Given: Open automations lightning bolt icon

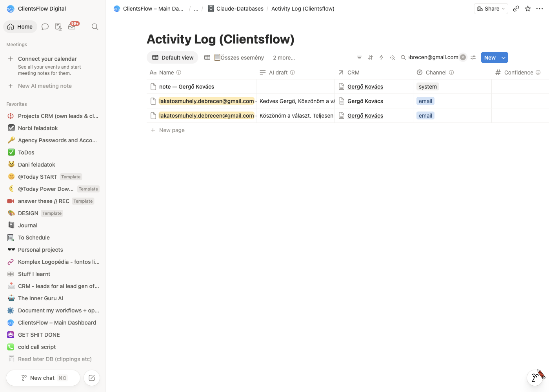Looking at the screenshot, I should (381, 58).
